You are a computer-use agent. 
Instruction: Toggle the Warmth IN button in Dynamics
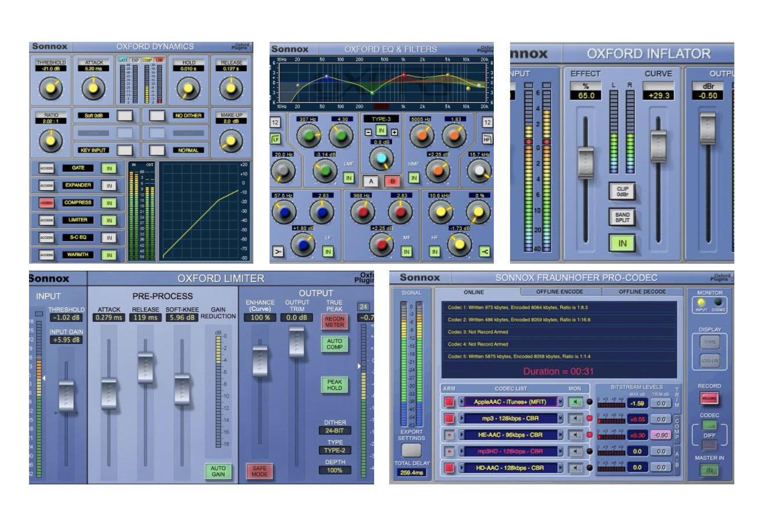pos(109,254)
